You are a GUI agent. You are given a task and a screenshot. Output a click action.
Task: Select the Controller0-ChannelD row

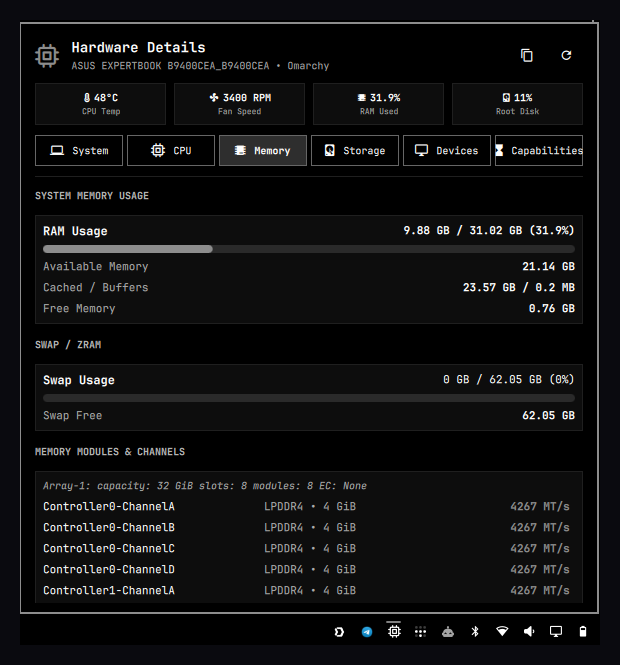click(309, 570)
